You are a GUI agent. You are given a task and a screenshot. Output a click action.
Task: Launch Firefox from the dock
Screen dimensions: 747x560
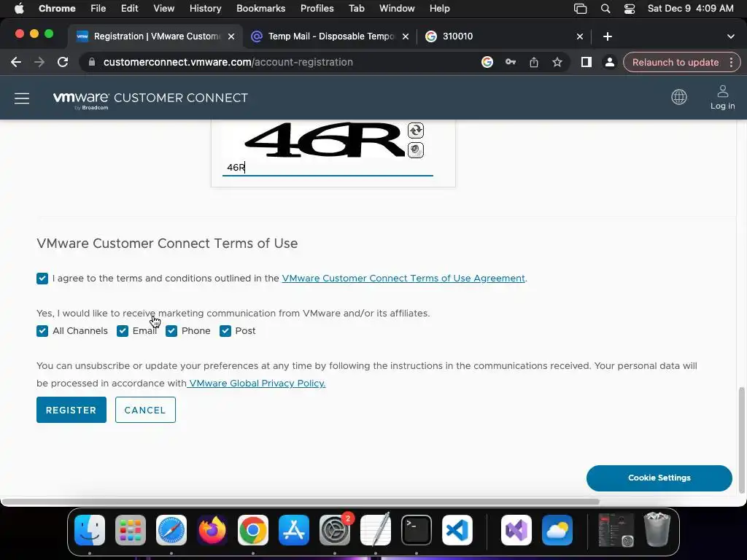point(212,530)
